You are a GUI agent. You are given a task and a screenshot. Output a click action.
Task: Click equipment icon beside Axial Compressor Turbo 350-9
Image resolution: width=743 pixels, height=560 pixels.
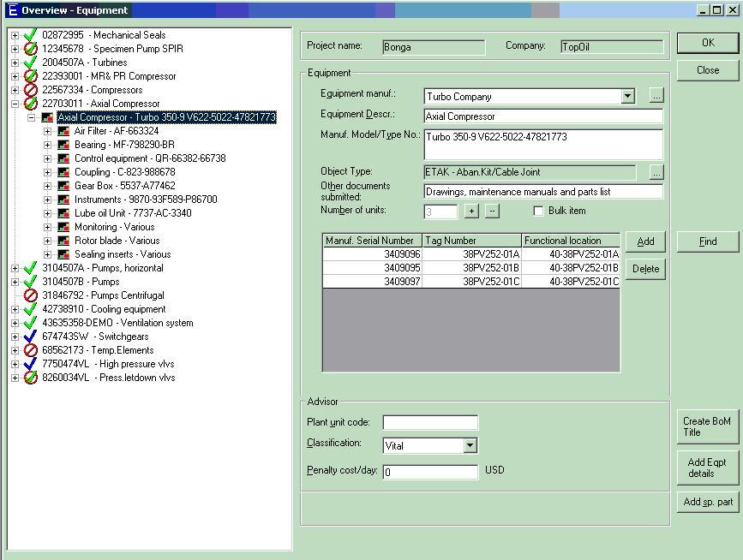coord(47,117)
